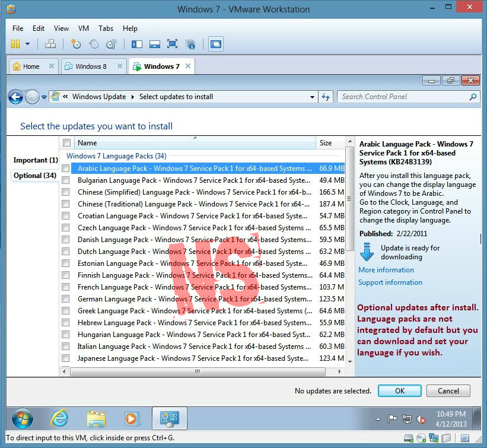Open the Help menu
The image size is (487, 448).
(x=130, y=28)
